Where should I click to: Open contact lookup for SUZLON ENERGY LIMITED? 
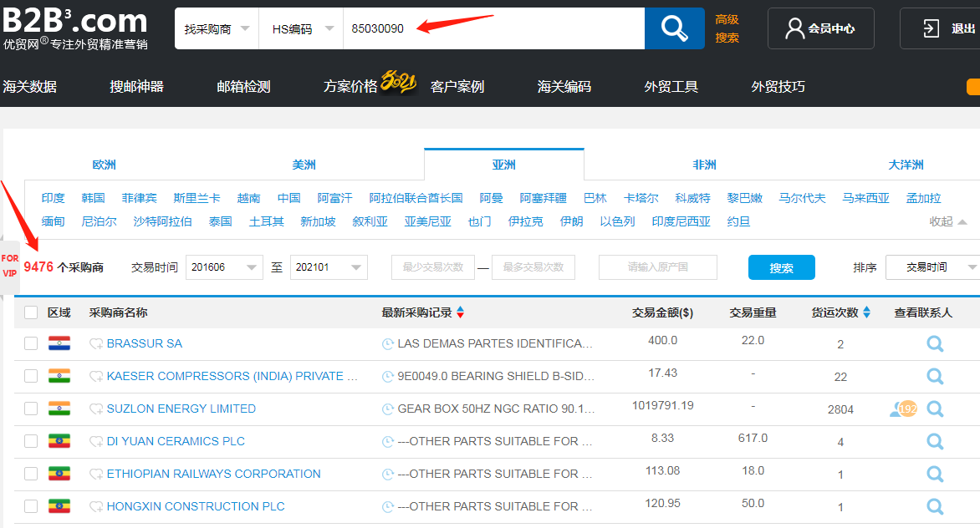pos(935,409)
